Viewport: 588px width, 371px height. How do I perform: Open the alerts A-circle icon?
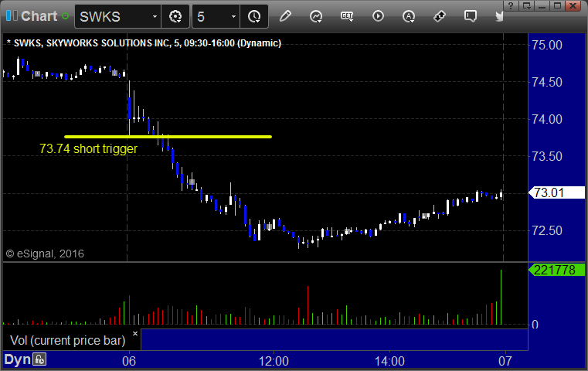pos(409,16)
